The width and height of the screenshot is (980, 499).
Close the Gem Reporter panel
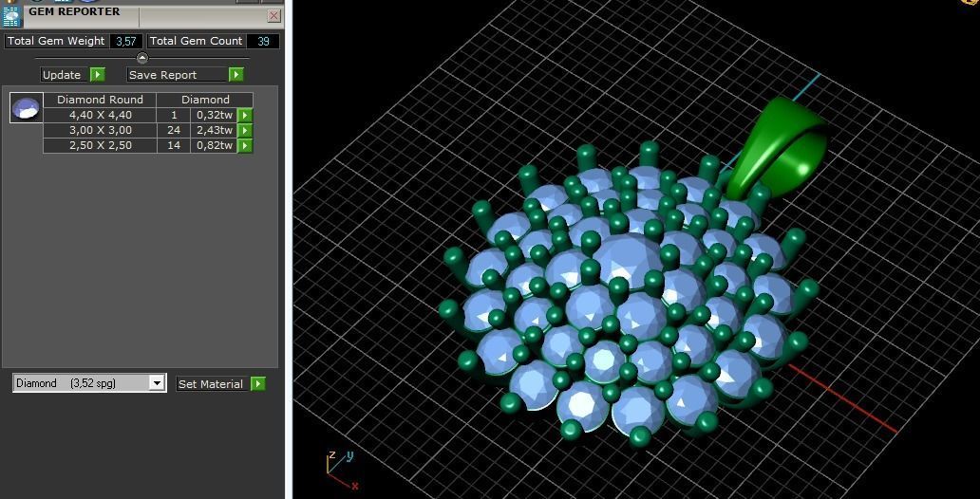pos(273,15)
